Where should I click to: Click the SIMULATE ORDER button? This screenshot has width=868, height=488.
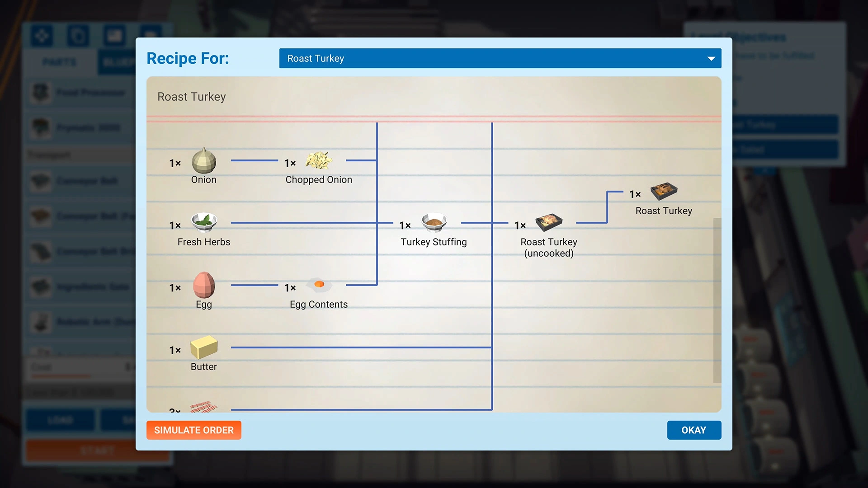(x=194, y=430)
